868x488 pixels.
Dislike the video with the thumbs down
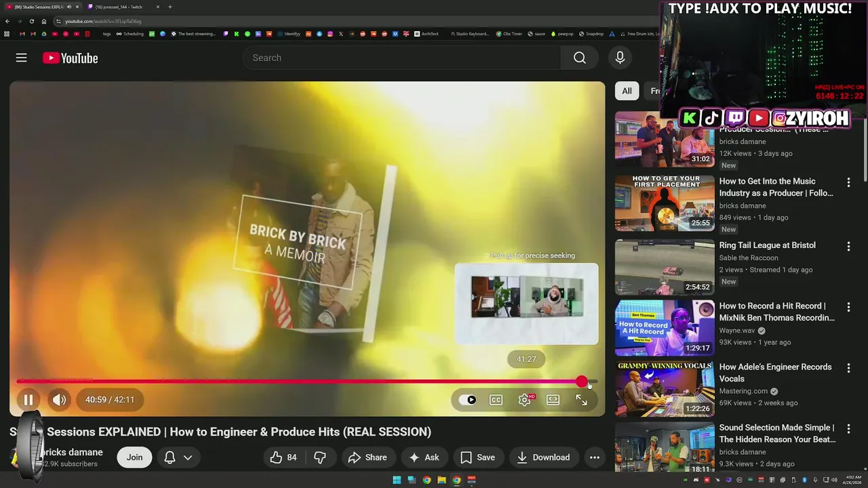point(320,457)
